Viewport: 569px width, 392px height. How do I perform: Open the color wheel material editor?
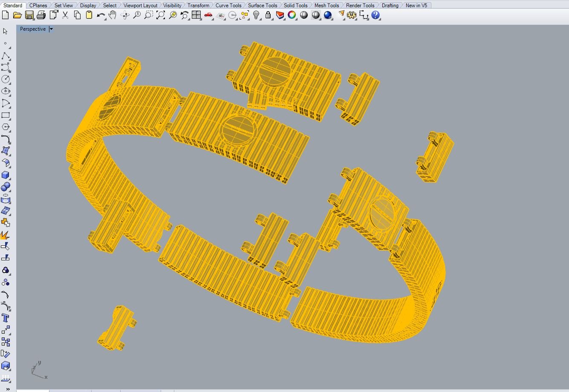tap(292, 15)
